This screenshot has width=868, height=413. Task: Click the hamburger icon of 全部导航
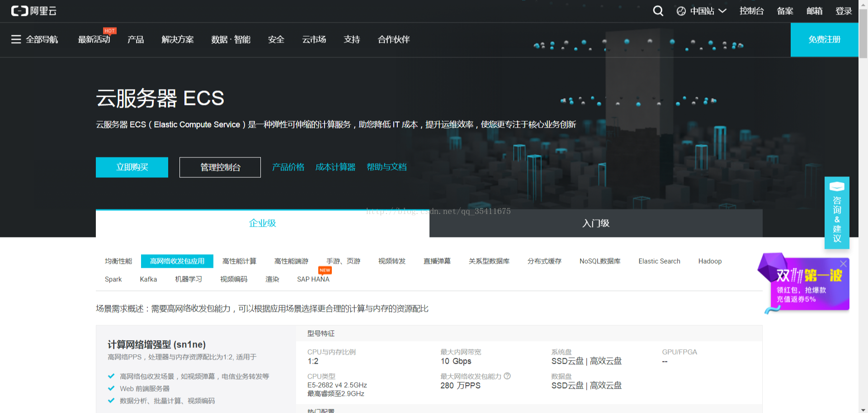pos(16,39)
